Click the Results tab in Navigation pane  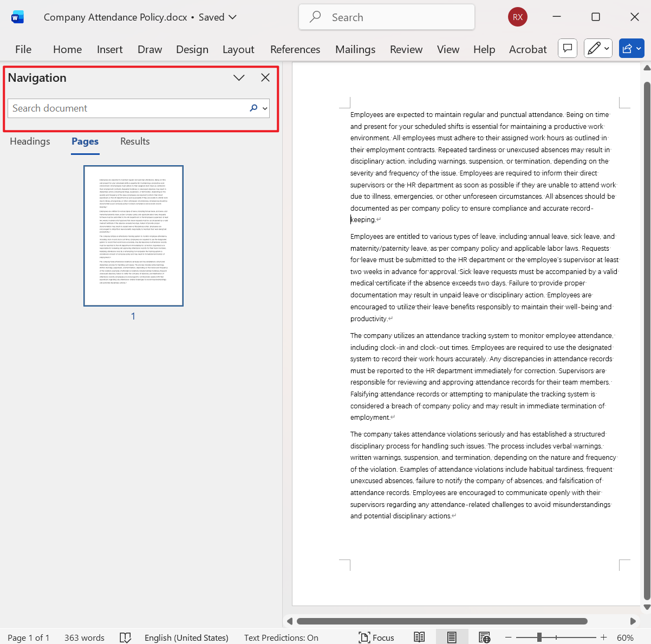(x=134, y=141)
